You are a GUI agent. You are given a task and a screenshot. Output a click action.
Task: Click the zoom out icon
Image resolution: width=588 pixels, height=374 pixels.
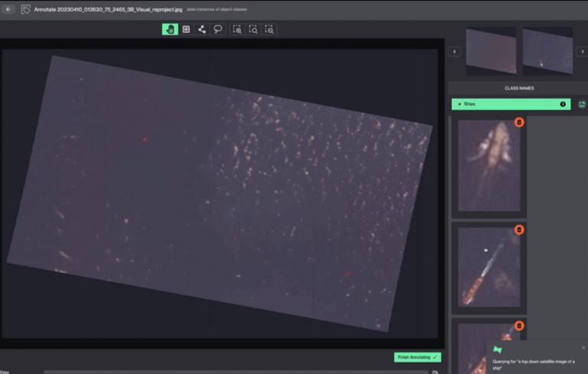[x=269, y=29]
